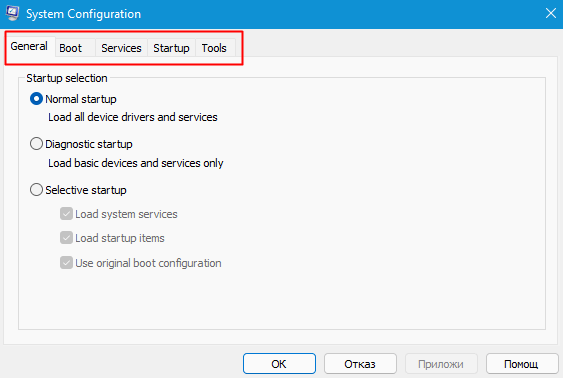This screenshot has width=563, height=378.
Task: Select the Normal startup radio button
Action: click(36, 99)
